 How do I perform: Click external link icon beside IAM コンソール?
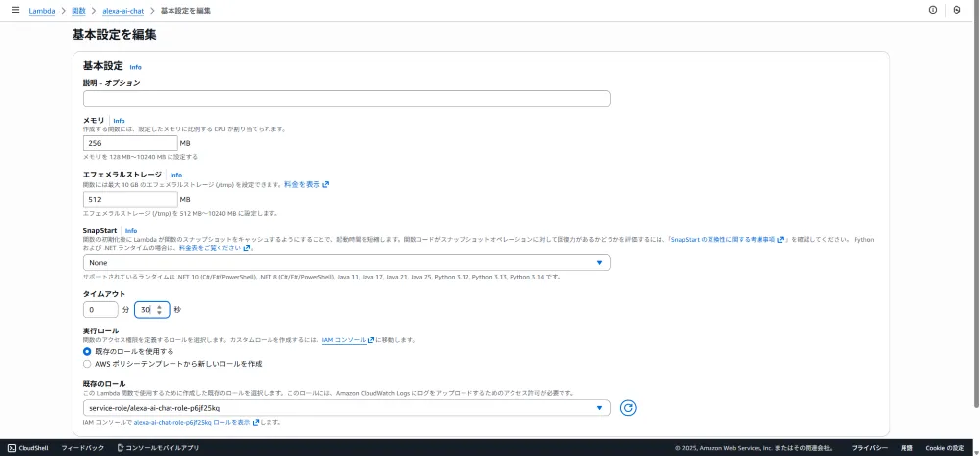pos(371,340)
